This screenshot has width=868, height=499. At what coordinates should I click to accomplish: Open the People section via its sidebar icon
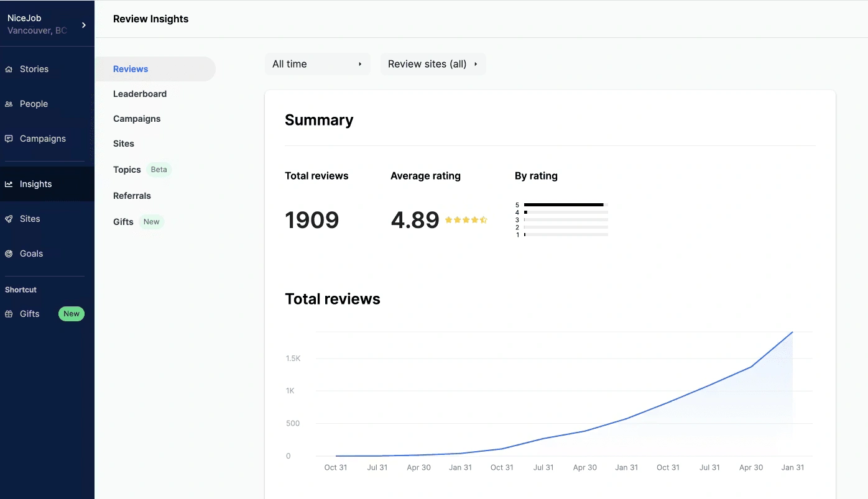pos(9,104)
